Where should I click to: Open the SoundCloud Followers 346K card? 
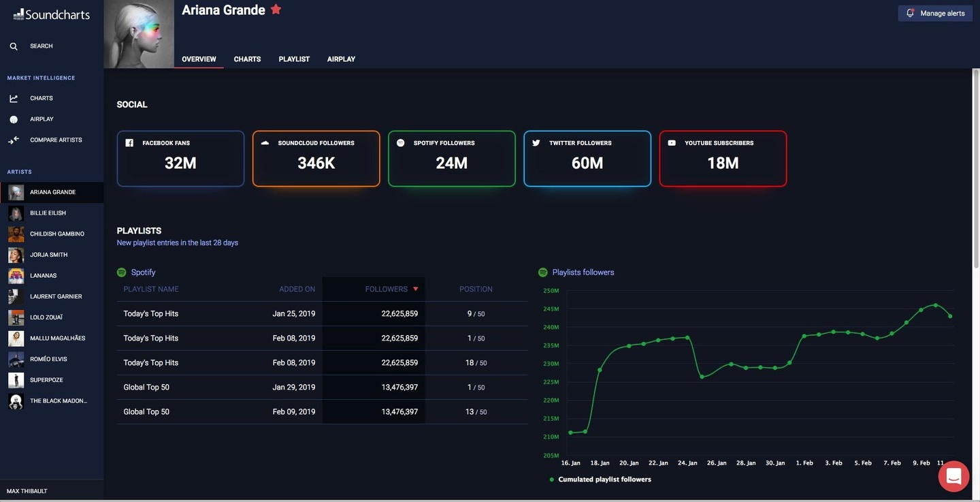tap(316, 159)
